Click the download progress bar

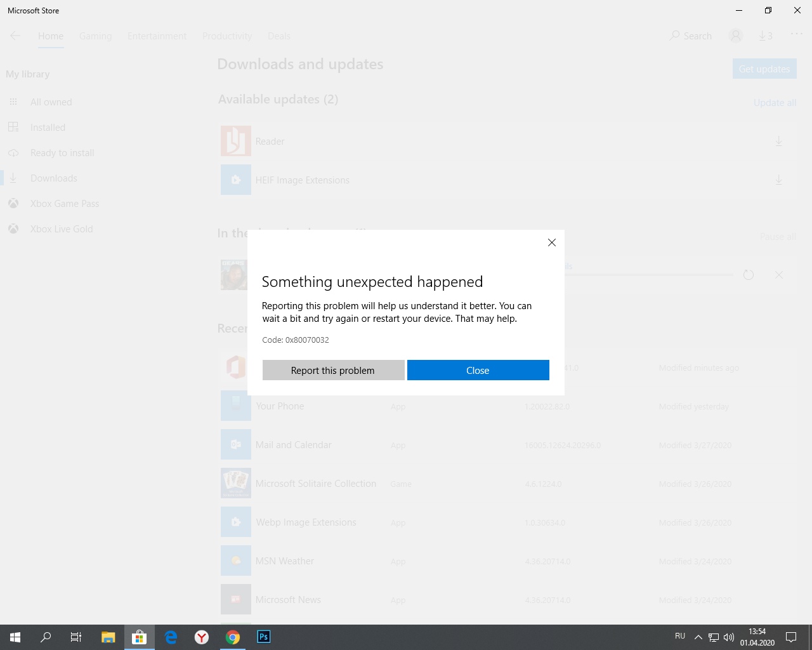pos(648,275)
